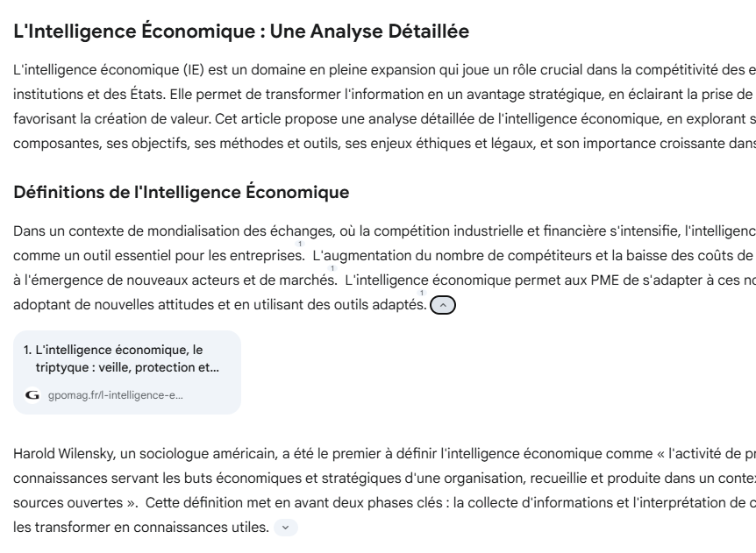756x553 pixels.
Task: Click the name "Harold Wilensky" in the text
Action: coord(61,453)
